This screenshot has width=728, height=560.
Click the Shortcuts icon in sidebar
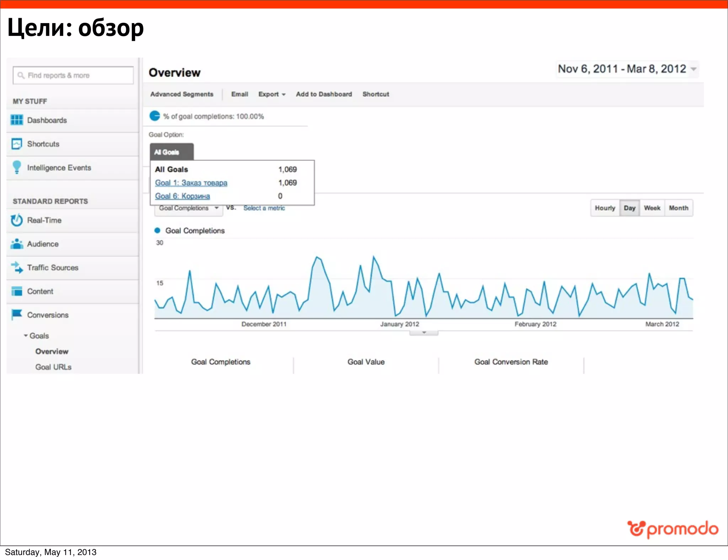[17, 144]
